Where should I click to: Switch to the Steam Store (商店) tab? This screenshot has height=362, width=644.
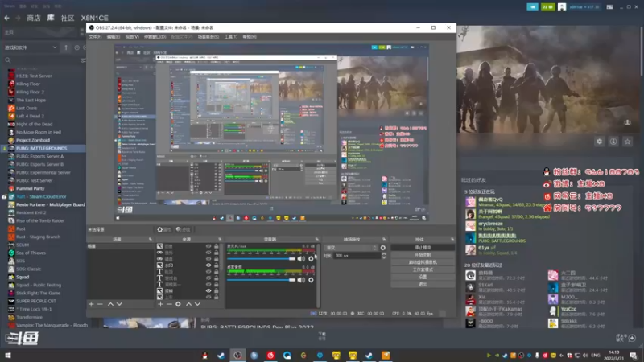[x=34, y=18]
